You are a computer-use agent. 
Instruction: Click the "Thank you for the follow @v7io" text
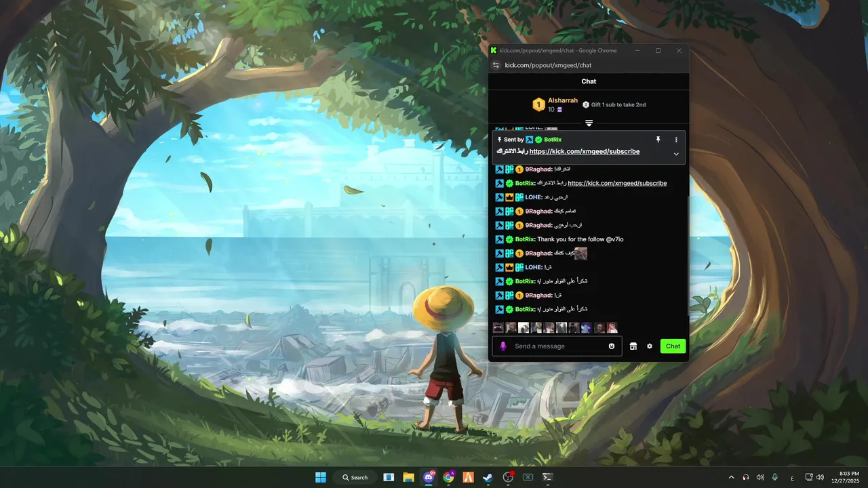(580, 239)
